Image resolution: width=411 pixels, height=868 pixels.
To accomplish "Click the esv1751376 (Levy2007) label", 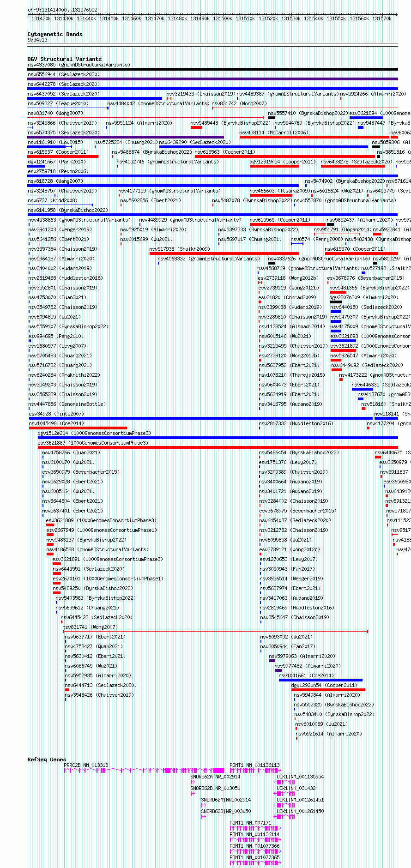I will [288, 462].
